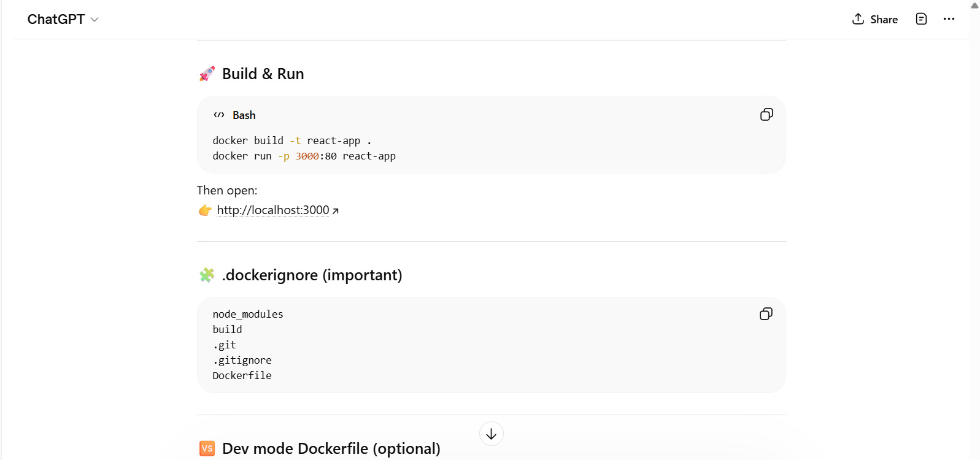
Task: Expand the ChatGPT model selector chevron
Action: [x=95, y=20]
